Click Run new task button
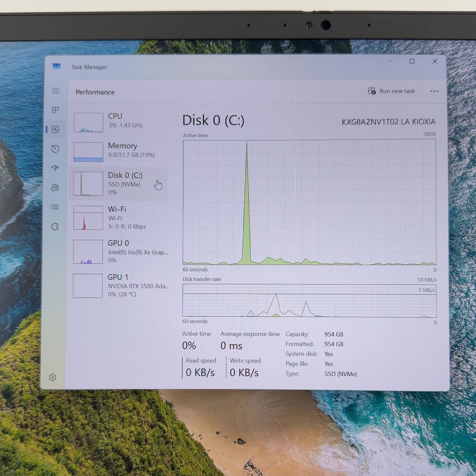Screen dimensions: 476x476 pos(391,91)
